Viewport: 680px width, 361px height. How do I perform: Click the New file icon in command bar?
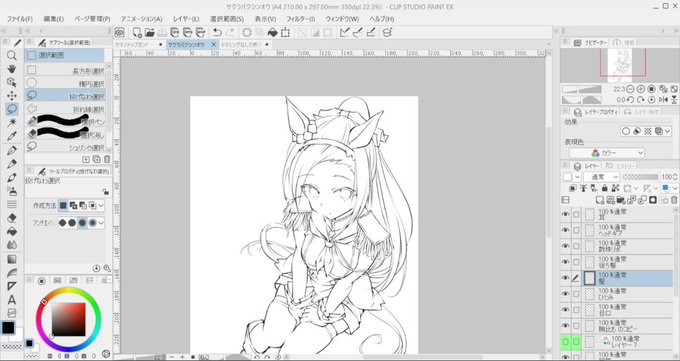(137, 33)
